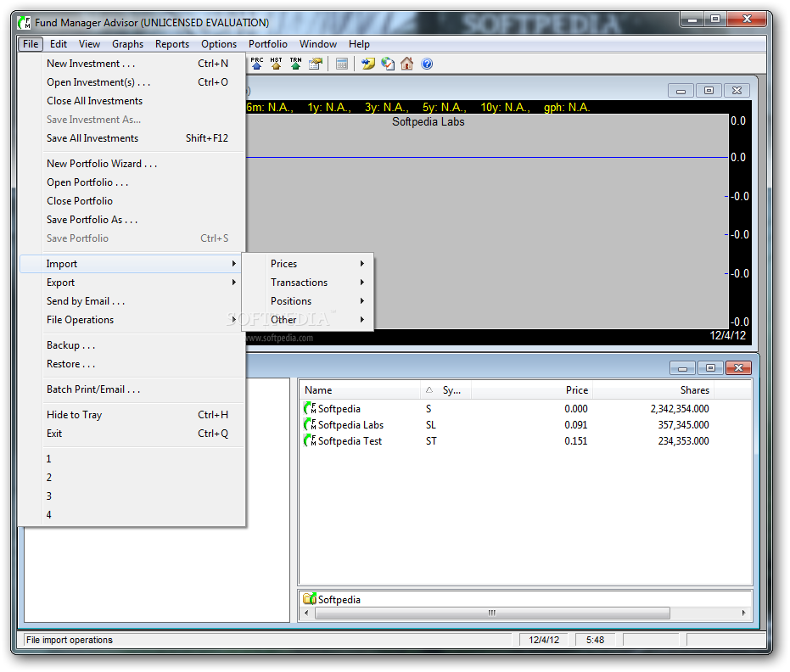
Task: Select Save All Investments
Action: point(132,138)
